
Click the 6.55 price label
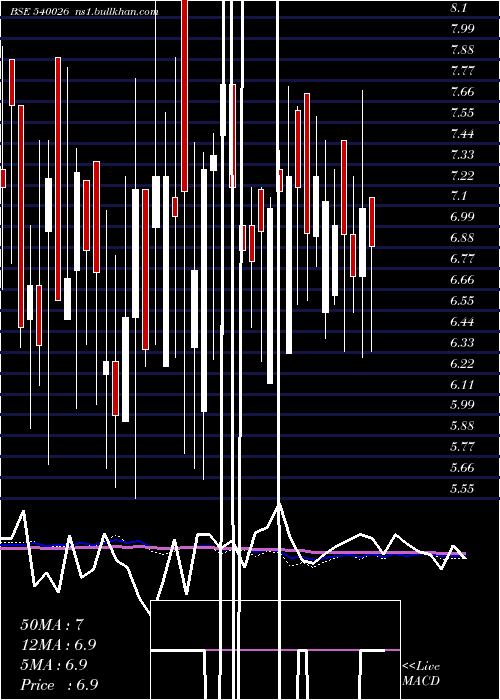point(462,300)
